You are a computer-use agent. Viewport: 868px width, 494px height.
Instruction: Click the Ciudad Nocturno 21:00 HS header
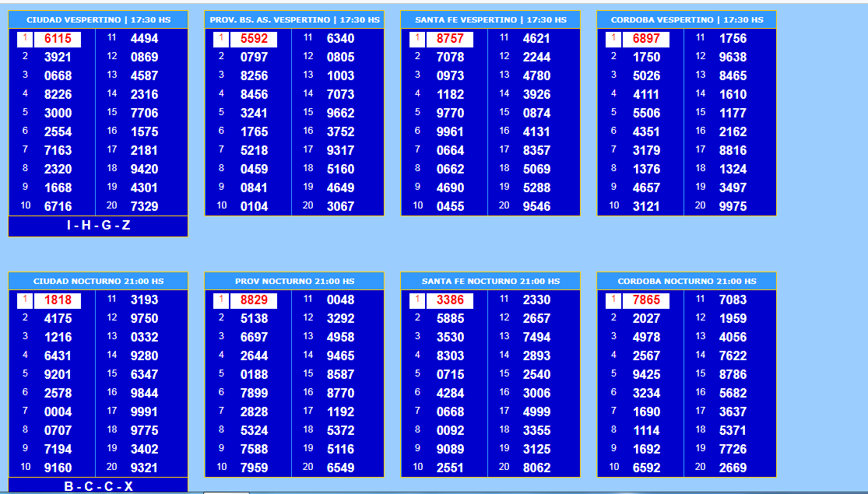click(x=98, y=281)
